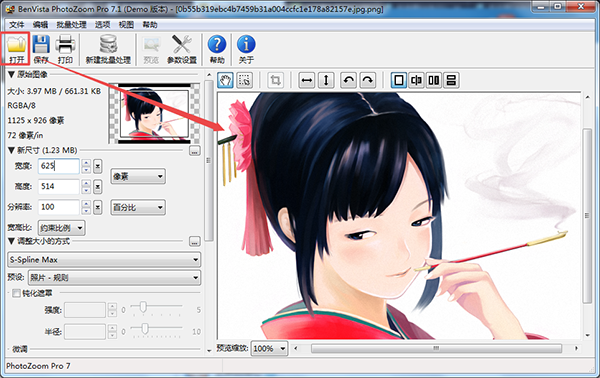Screen dimensions: 600x378
Task: Click the preview horizontal scrollbar
Action: coord(436,348)
